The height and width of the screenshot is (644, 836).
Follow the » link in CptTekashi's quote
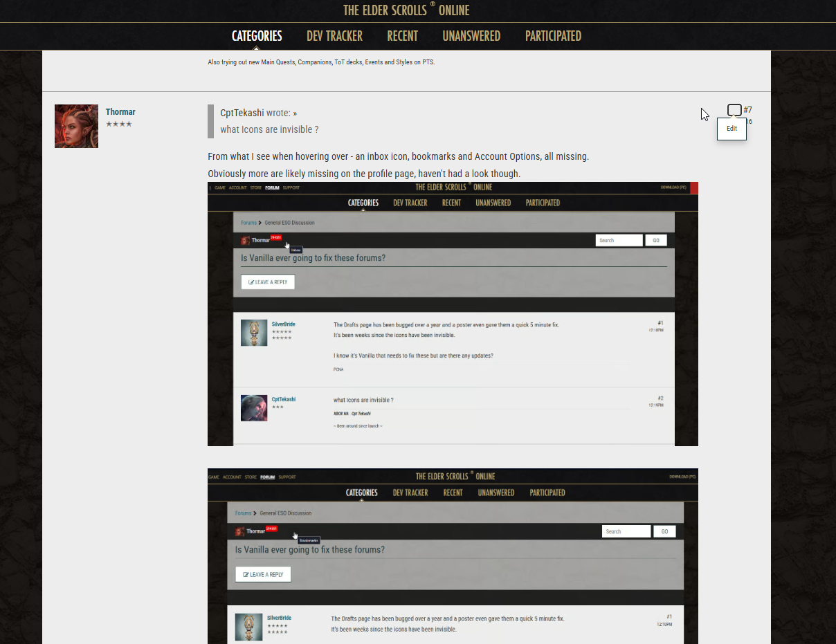coord(295,113)
